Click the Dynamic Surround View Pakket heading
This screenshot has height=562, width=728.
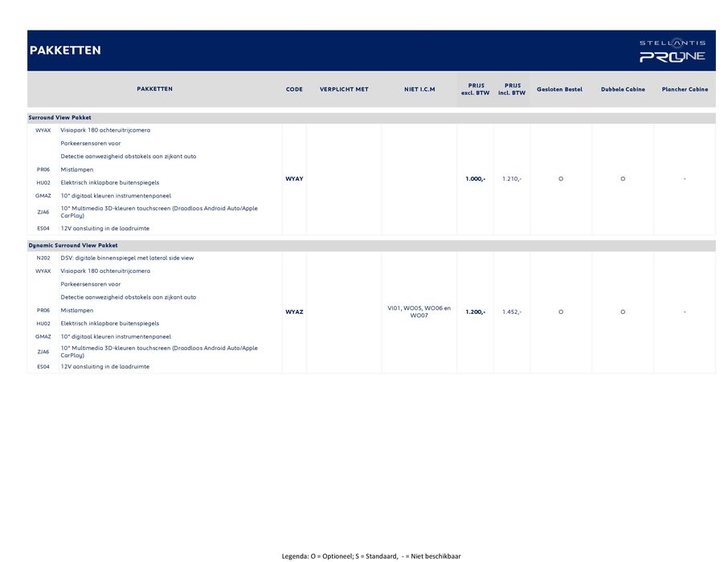tap(73, 246)
